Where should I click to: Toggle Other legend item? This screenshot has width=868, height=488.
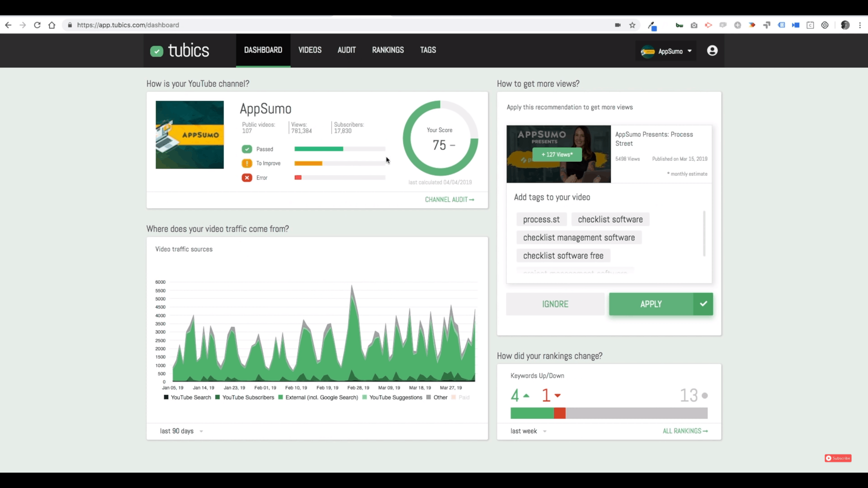click(437, 398)
